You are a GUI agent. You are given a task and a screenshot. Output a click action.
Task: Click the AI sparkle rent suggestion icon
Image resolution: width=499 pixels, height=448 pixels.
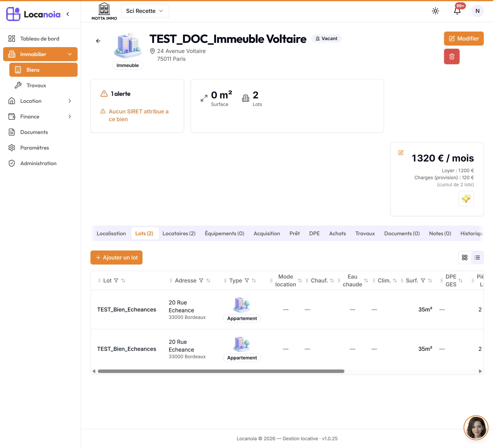[x=466, y=199]
